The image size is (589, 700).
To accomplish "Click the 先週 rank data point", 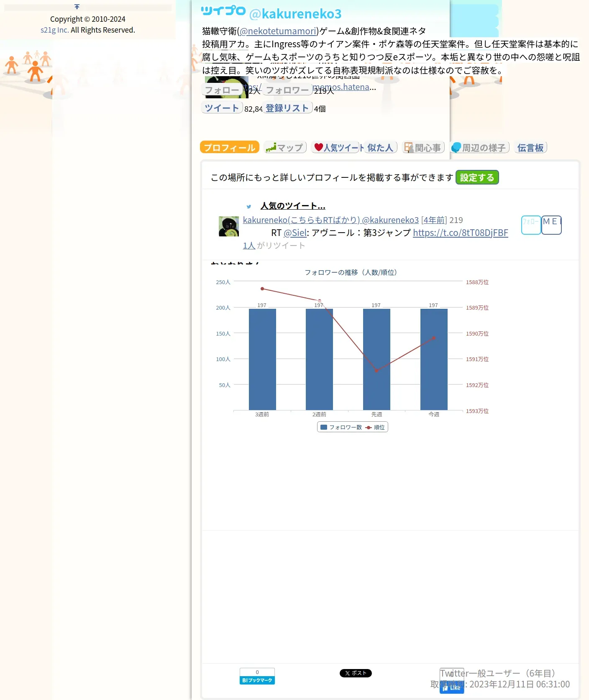I will (376, 371).
